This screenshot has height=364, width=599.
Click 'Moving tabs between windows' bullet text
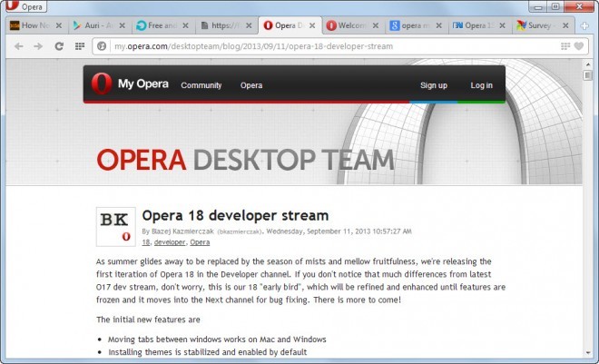click(217, 339)
